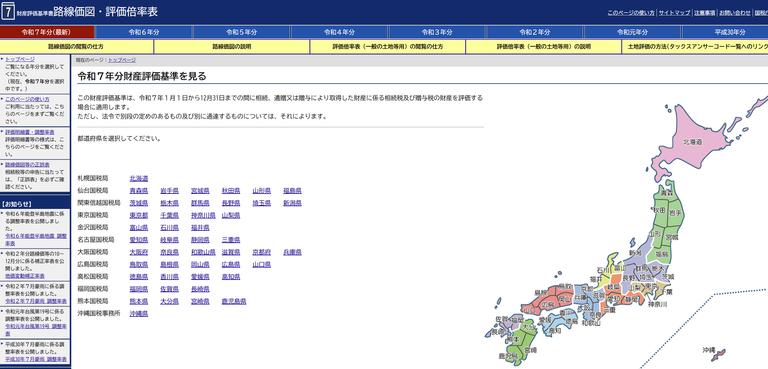Select the 令和元年分 tab
Image resolution: width=768 pixels, height=369 pixels.
click(633, 32)
